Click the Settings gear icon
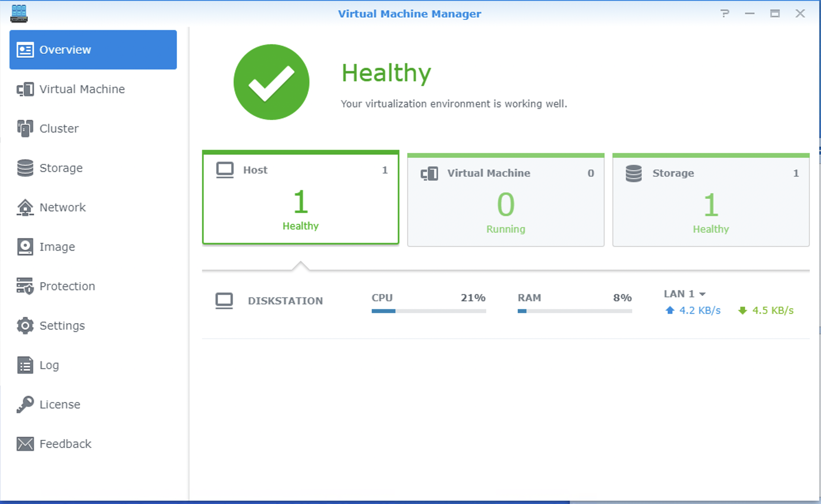The image size is (821, 504). [25, 326]
